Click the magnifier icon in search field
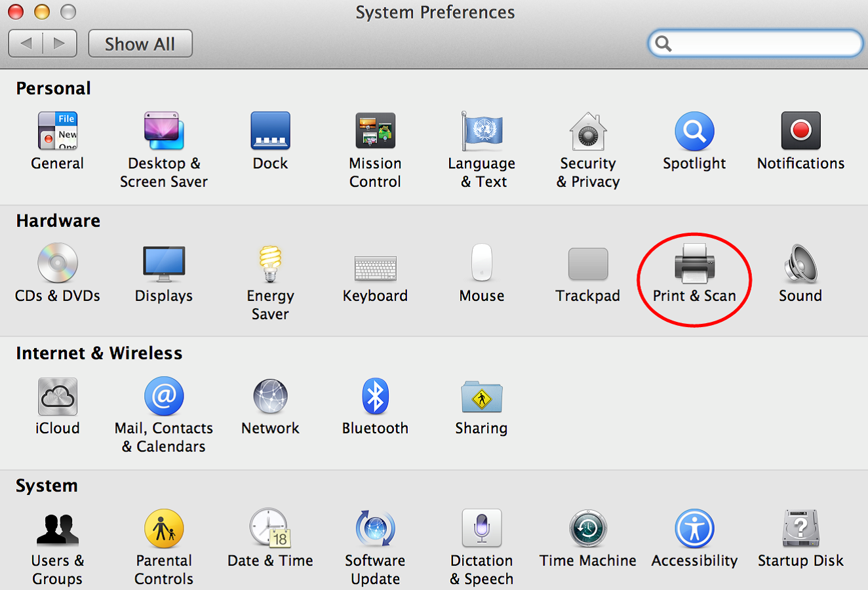The height and width of the screenshot is (590, 868). 663,44
